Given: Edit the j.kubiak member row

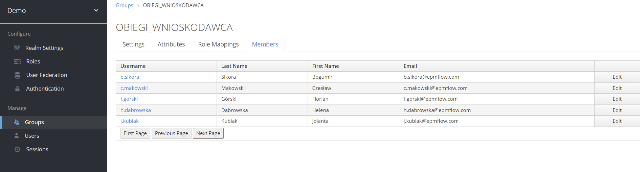Looking at the screenshot, I should pos(617,121).
